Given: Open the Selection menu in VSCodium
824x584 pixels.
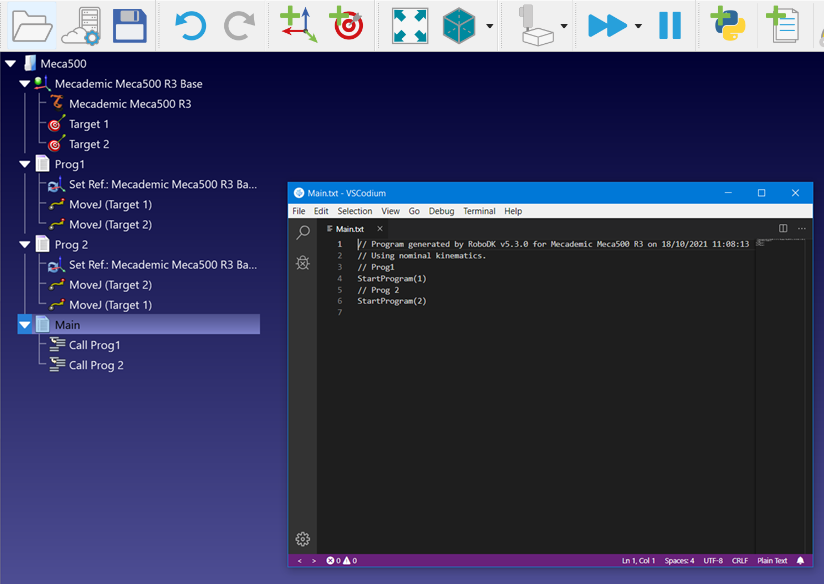Looking at the screenshot, I should [x=354, y=211].
